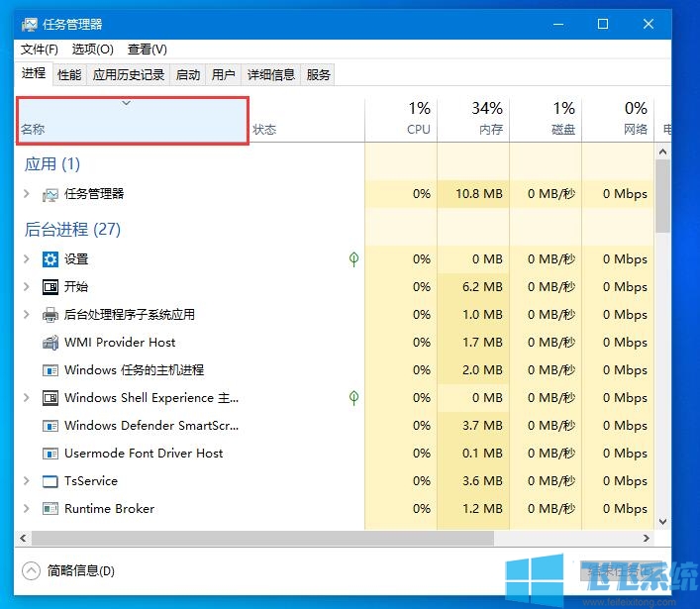Select the 后台进程 (27) group heading

72,229
